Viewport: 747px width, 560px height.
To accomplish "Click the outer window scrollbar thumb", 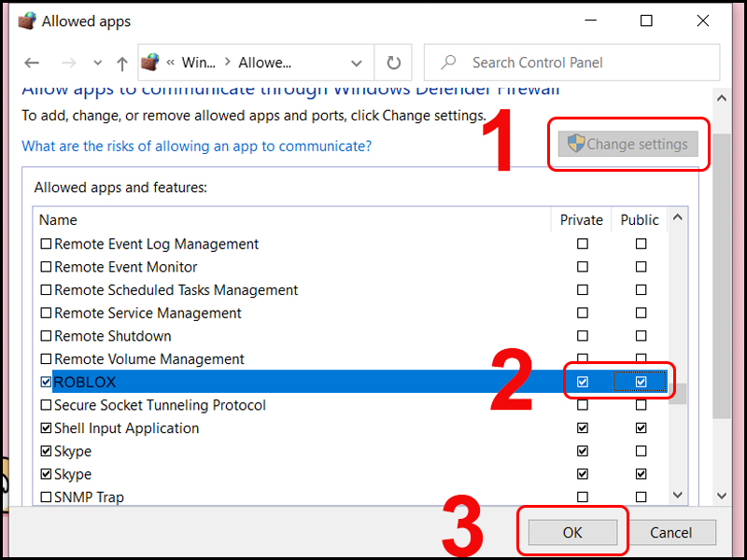I will 721,276.
